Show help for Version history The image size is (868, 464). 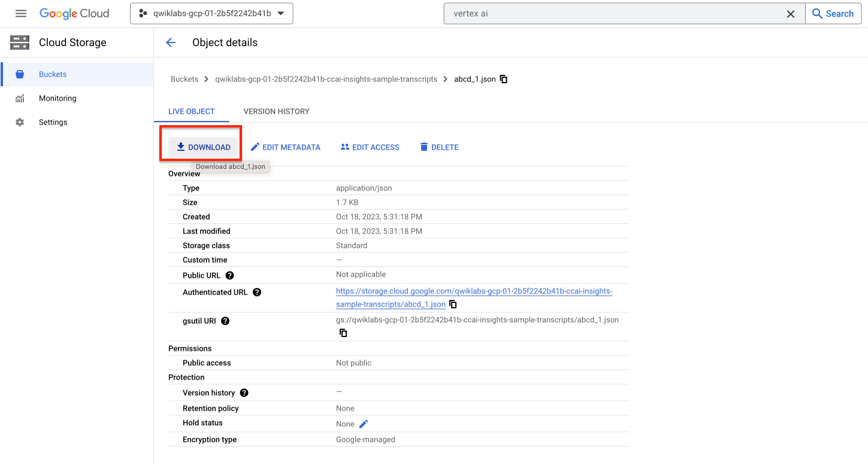click(x=244, y=393)
